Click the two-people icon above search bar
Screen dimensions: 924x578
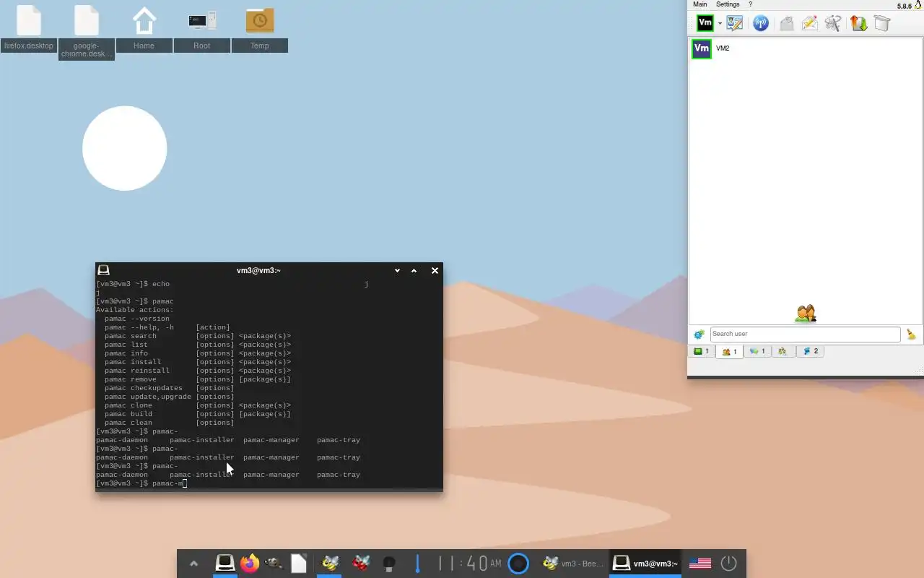[x=806, y=314]
